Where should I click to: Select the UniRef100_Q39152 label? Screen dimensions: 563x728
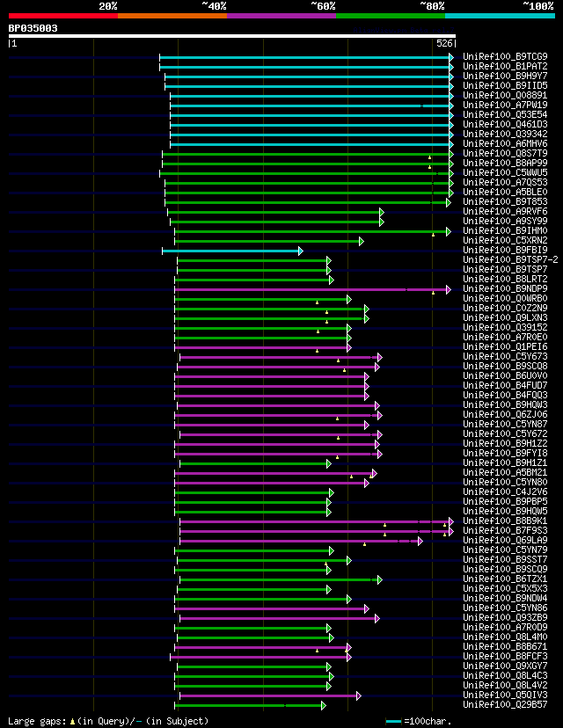tap(505, 327)
